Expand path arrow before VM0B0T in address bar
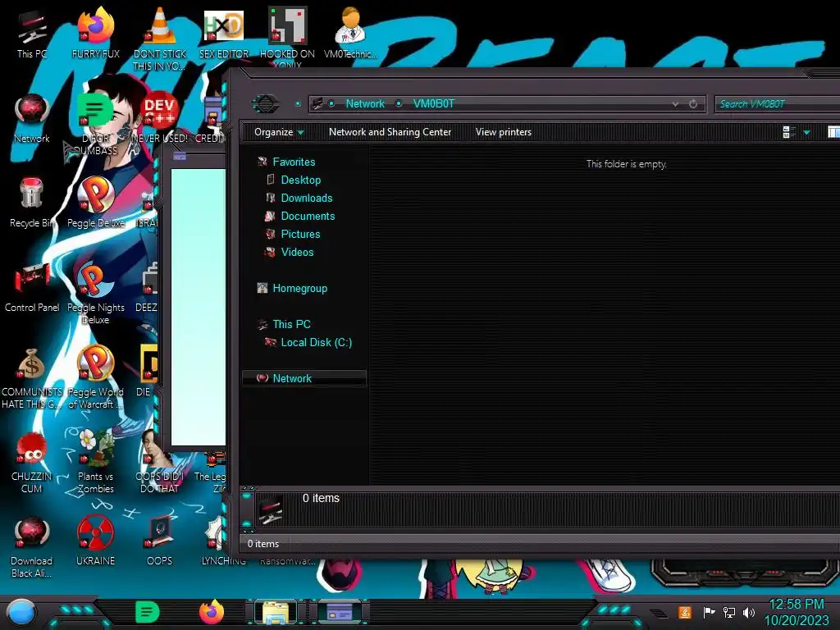Image resolution: width=840 pixels, height=630 pixels. pos(399,104)
